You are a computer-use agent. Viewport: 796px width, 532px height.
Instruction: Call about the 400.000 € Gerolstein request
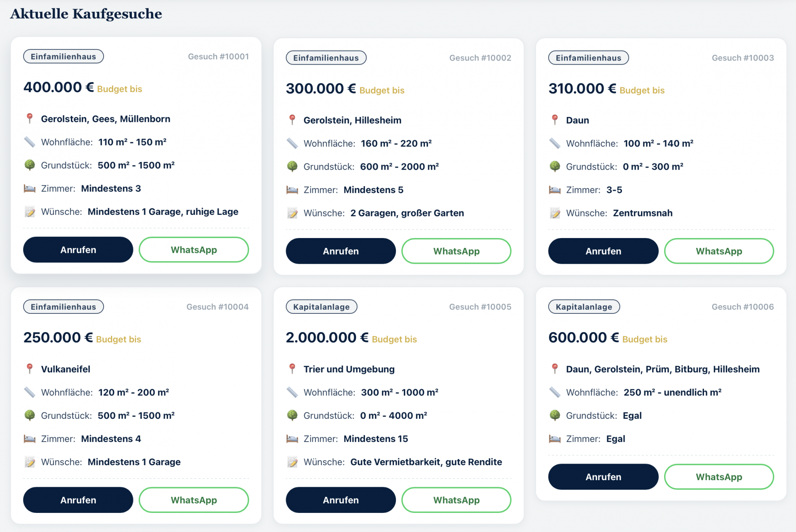(x=78, y=250)
